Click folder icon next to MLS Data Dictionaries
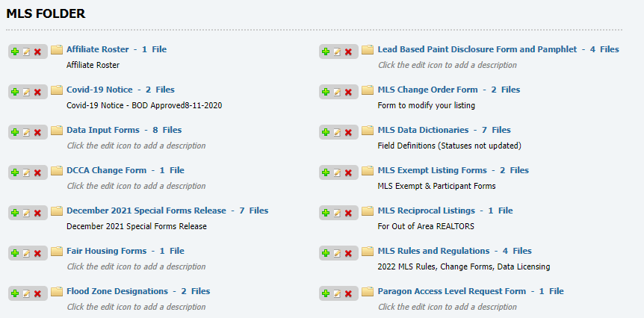The image size is (644, 318). pyautogui.click(x=368, y=131)
